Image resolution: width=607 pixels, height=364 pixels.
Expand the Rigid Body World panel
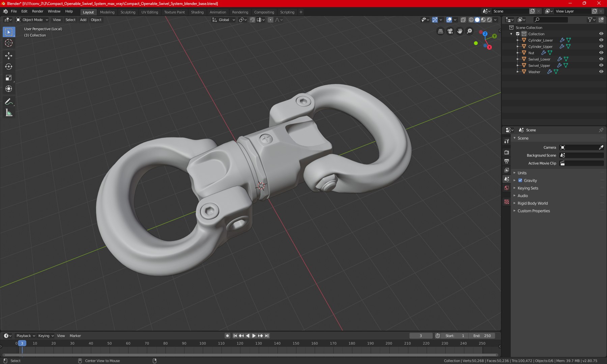click(532, 203)
